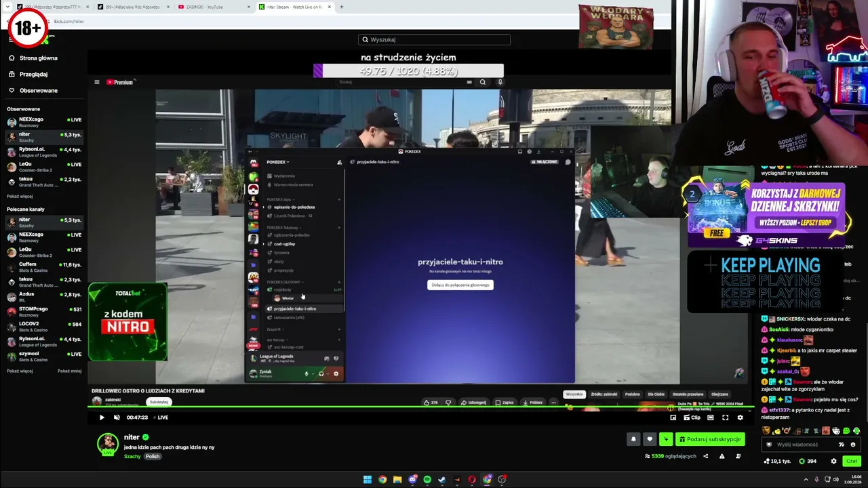Select czat-ogólny channel in Discord
Viewport: 868px width, 488px height.
pyautogui.click(x=284, y=244)
